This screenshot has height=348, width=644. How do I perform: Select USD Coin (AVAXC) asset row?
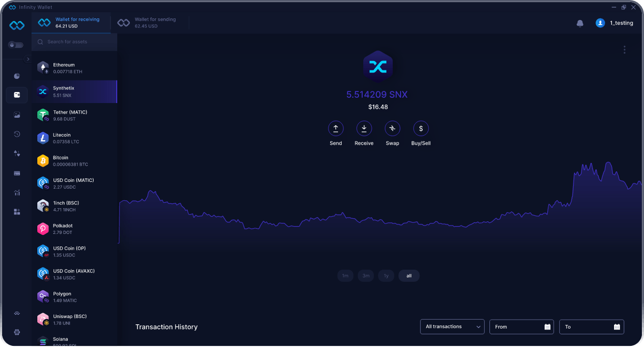tap(74, 273)
